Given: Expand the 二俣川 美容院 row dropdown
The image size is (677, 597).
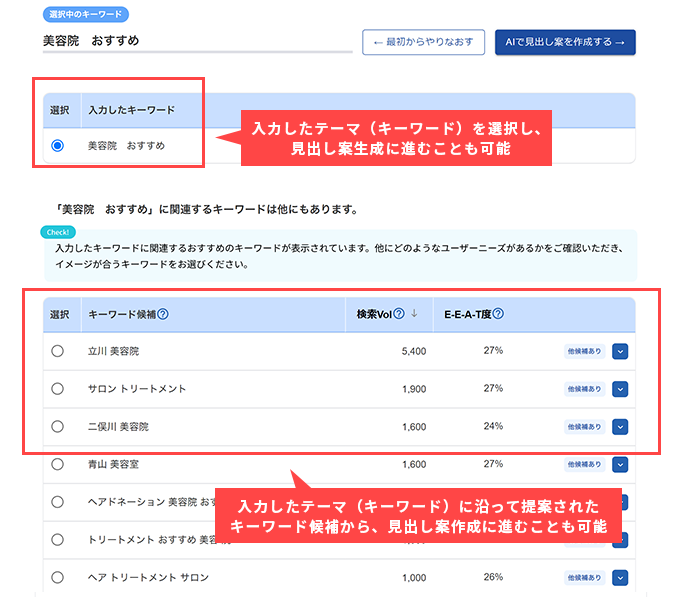Looking at the screenshot, I should 620,427.
